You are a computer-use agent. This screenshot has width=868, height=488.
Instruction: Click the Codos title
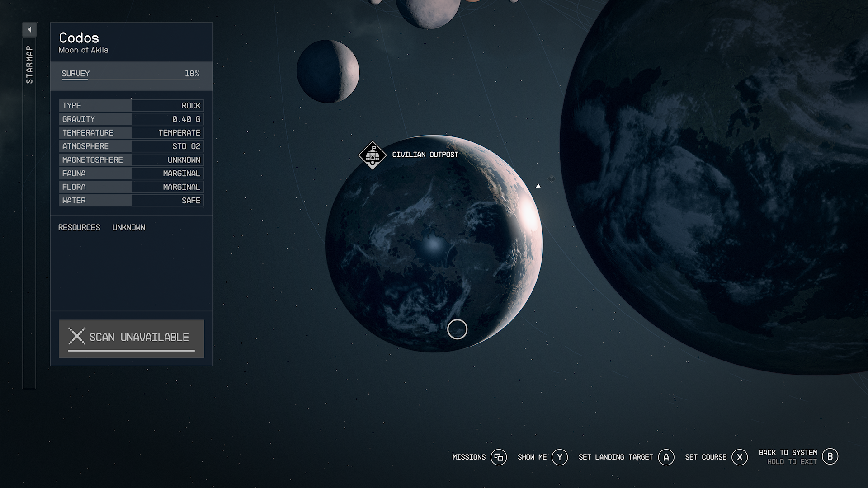(79, 38)
